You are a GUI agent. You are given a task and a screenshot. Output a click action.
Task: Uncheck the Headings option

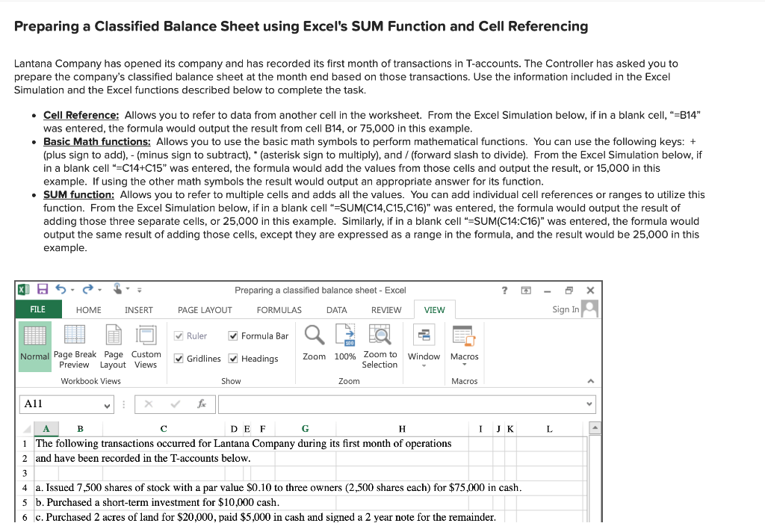pos(233,358)
